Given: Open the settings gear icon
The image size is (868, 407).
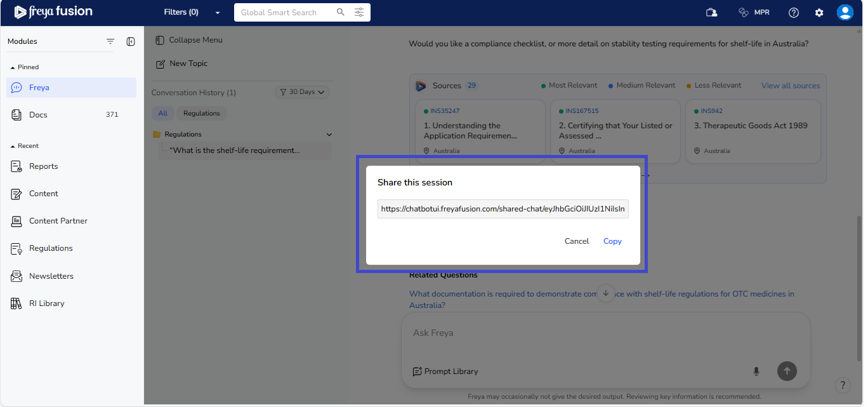Looking at the screenshot, I should 819,13.
